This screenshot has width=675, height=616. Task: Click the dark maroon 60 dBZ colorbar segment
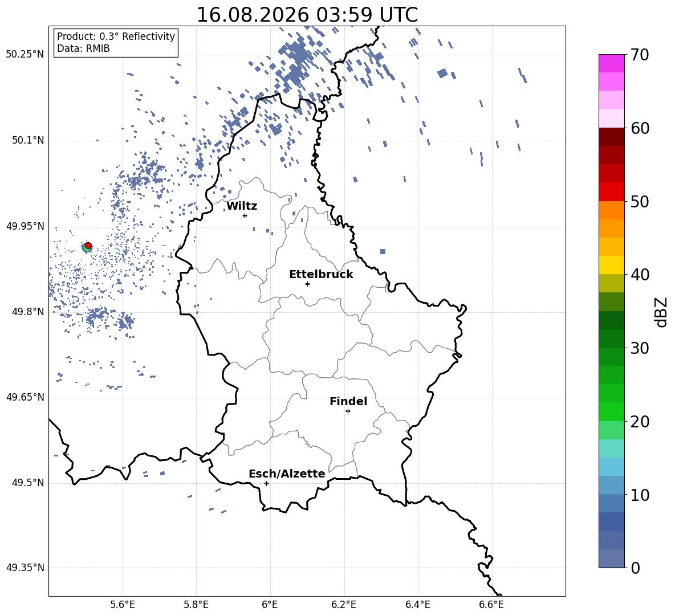click(611, 137)
